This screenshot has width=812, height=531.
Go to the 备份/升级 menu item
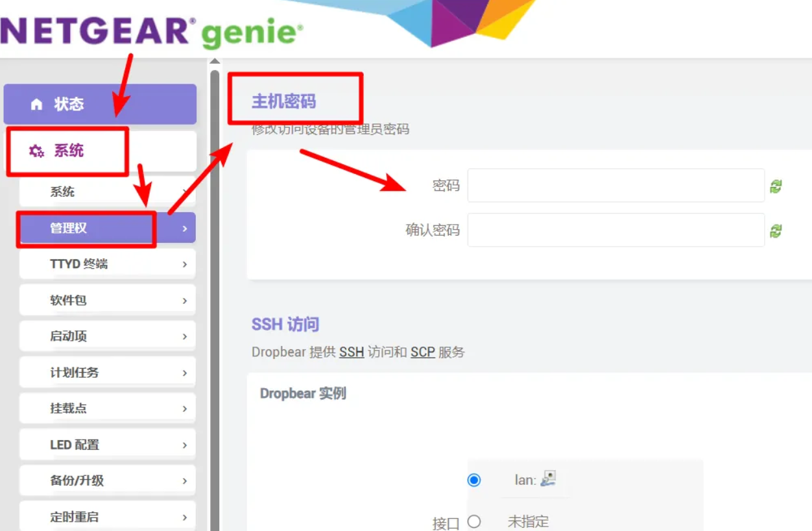pyautogui.click(x=107, y=480)
